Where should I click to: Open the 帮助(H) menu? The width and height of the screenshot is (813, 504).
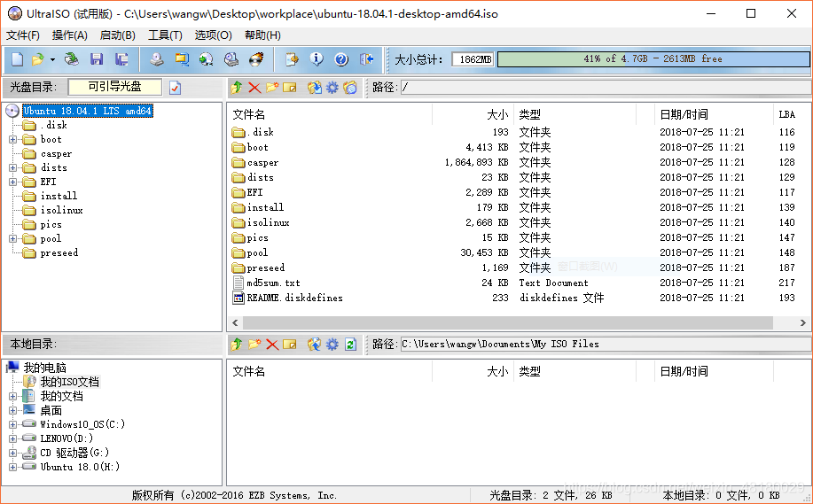pos(263,35)
